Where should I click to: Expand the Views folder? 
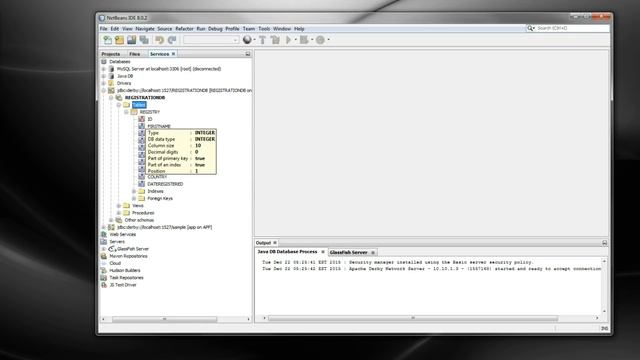(x=119, y=206)
